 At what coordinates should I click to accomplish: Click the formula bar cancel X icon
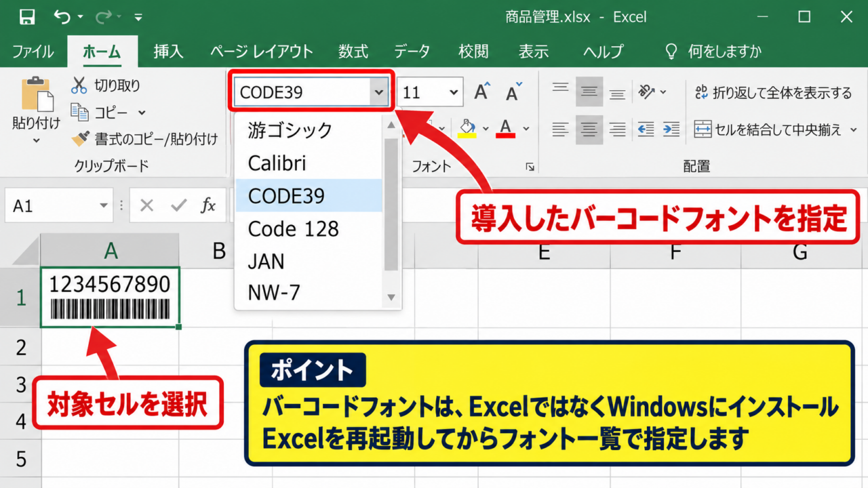pyautogui.click(x=147, y=205)
